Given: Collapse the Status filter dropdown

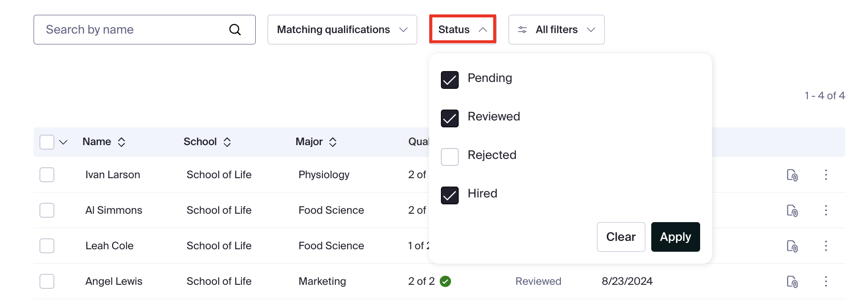Looking at the screenshot, I should 463,30.
